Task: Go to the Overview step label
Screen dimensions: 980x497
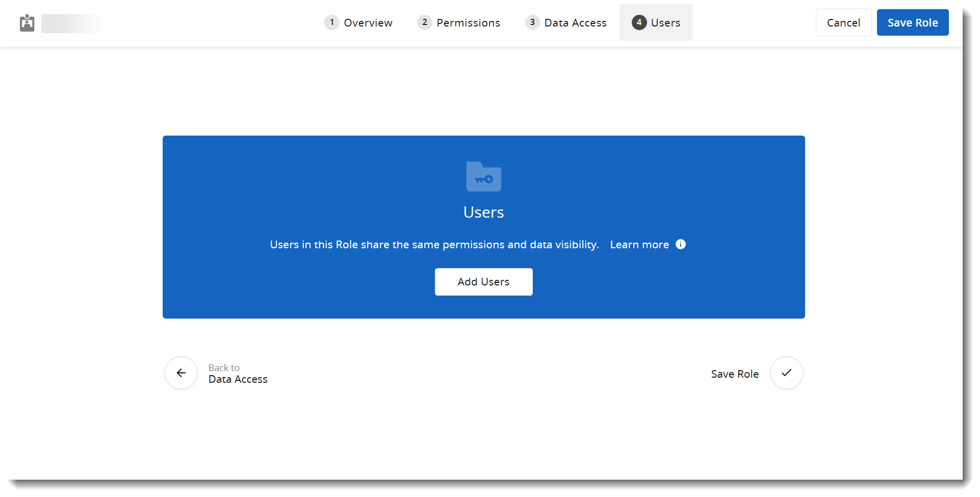Action: coord(368,23)
